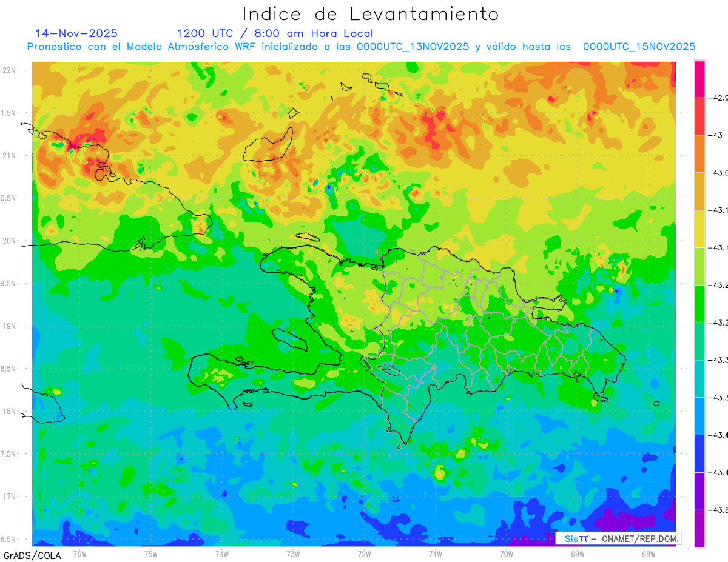Screen dimensions: 728x562
Task: Click the '22N' latitude label
Action: click(9, 70)
